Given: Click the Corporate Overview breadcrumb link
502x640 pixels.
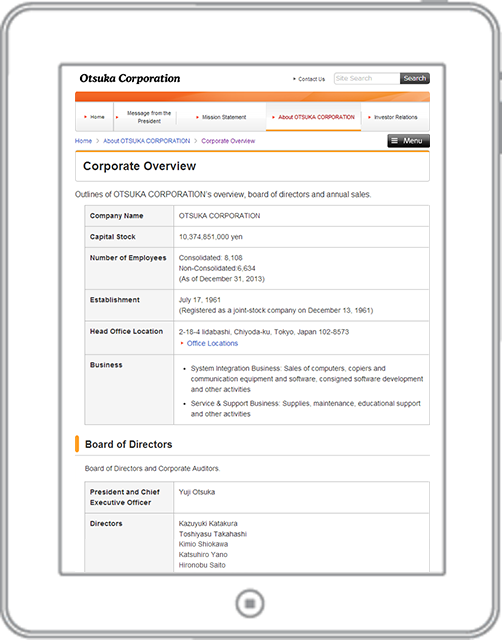Looking at the screenshot, I should pos(228,141).
